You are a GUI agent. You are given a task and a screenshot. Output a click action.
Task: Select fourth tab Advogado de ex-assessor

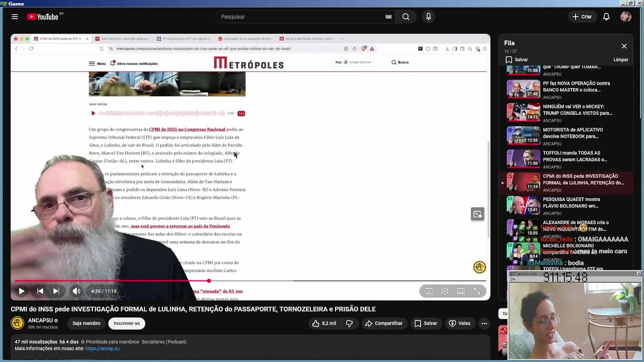245,39
